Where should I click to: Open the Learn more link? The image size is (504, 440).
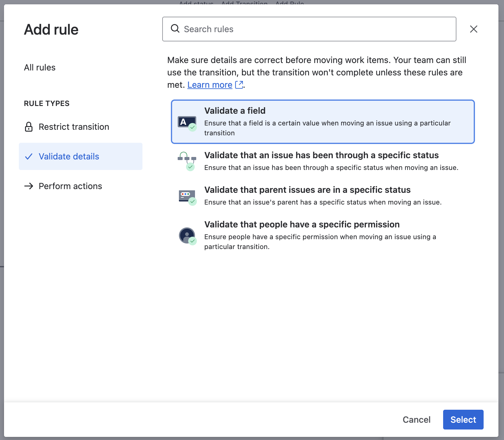(210, 85)
